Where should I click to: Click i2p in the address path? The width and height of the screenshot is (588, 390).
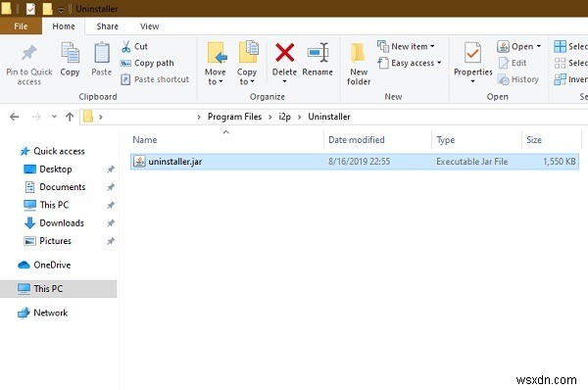click(284, 117)
